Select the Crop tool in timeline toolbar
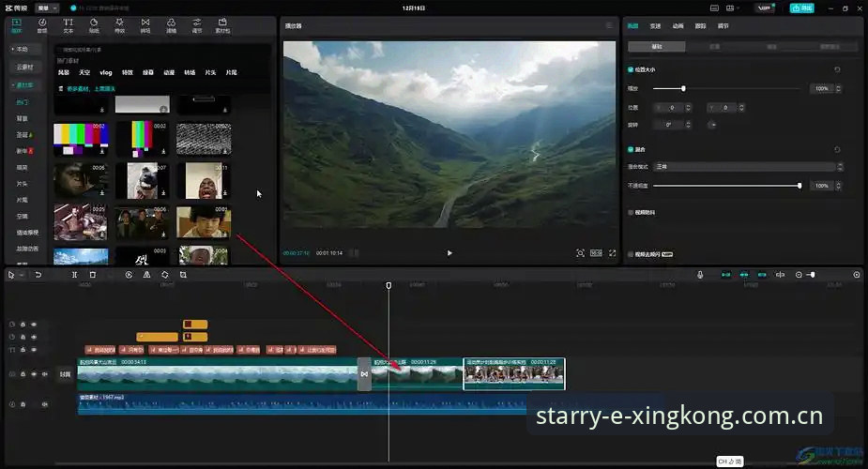Image resolution: width=868 pixels, height=469 pixels. (x=183, y=275)
